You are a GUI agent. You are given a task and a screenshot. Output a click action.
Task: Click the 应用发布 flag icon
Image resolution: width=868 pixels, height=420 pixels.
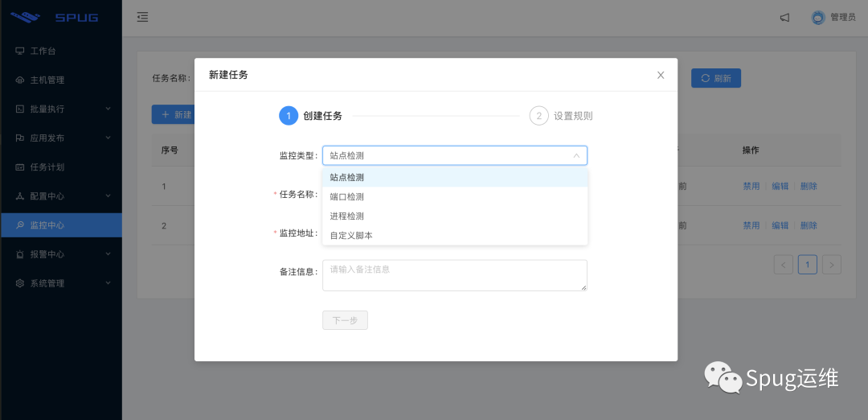coord(20,138)
